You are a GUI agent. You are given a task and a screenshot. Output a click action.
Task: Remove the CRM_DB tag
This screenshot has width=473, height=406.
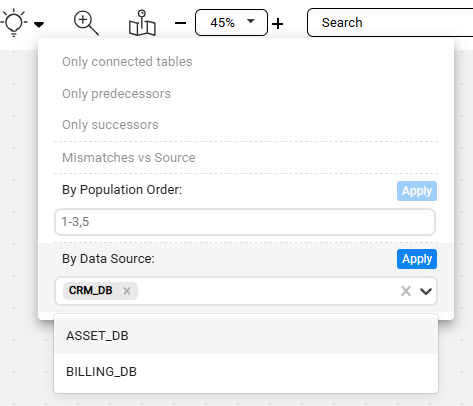127,291
